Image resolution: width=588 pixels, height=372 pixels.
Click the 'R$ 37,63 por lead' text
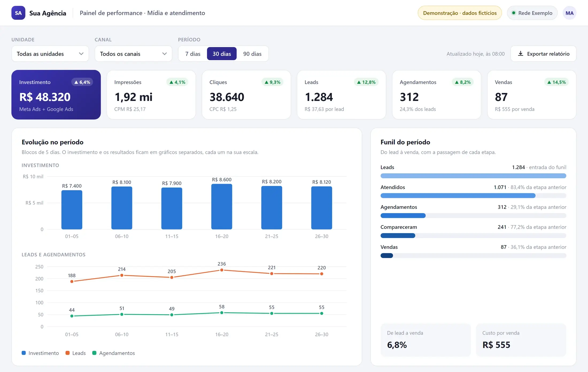pos(324,109)
